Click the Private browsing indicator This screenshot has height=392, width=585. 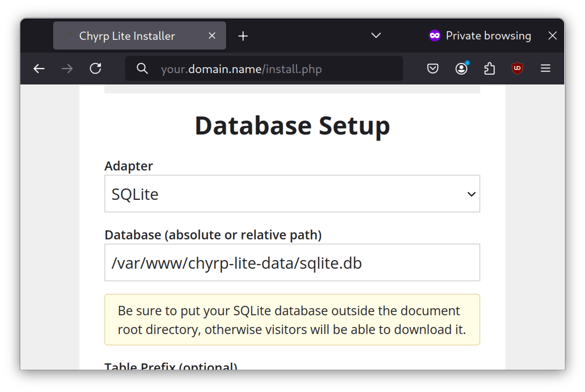[480, 36]
